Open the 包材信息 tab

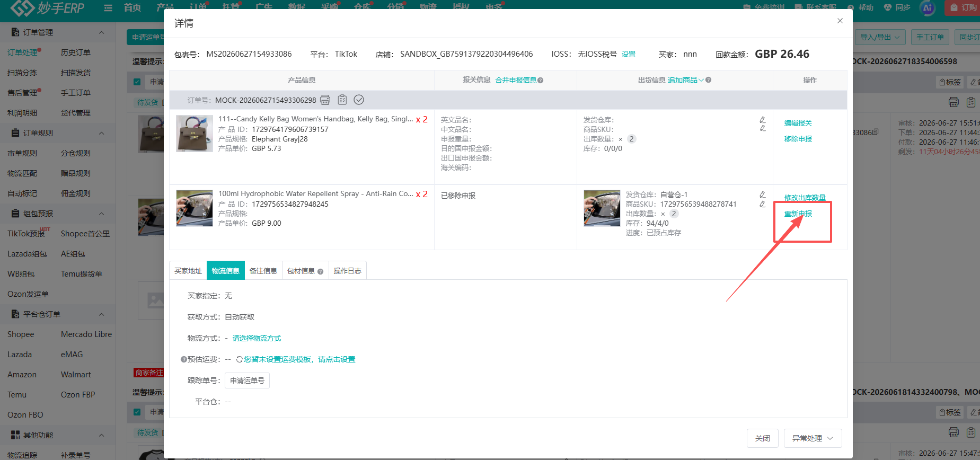(305, 271)
